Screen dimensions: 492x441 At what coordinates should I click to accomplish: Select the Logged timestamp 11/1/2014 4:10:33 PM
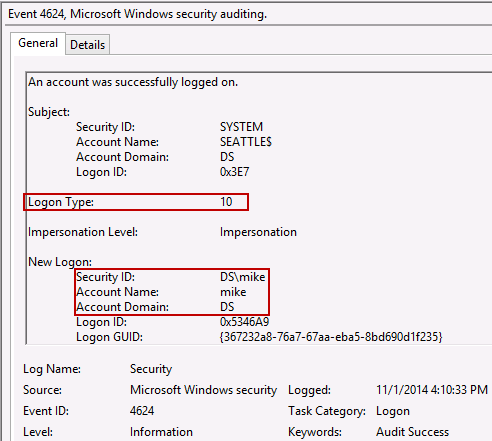(x=432, y=390)
